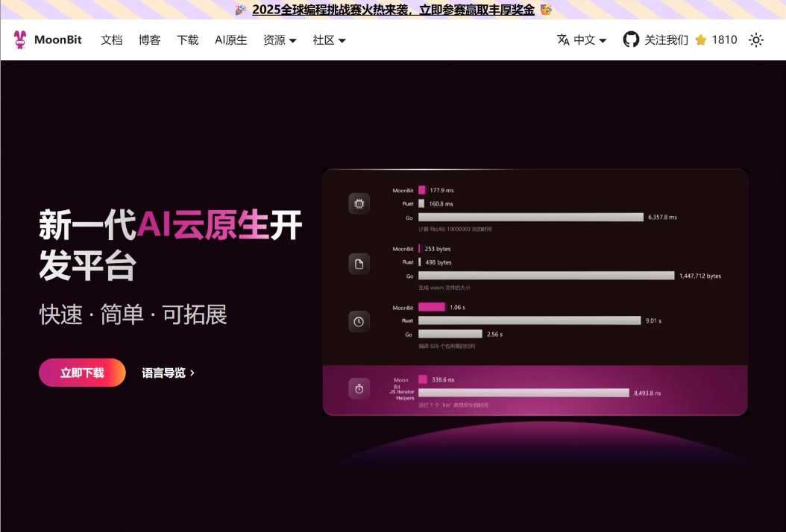Click the MoonBit brand name text
This screenshot has height=532, width=786.
(57, 39)
